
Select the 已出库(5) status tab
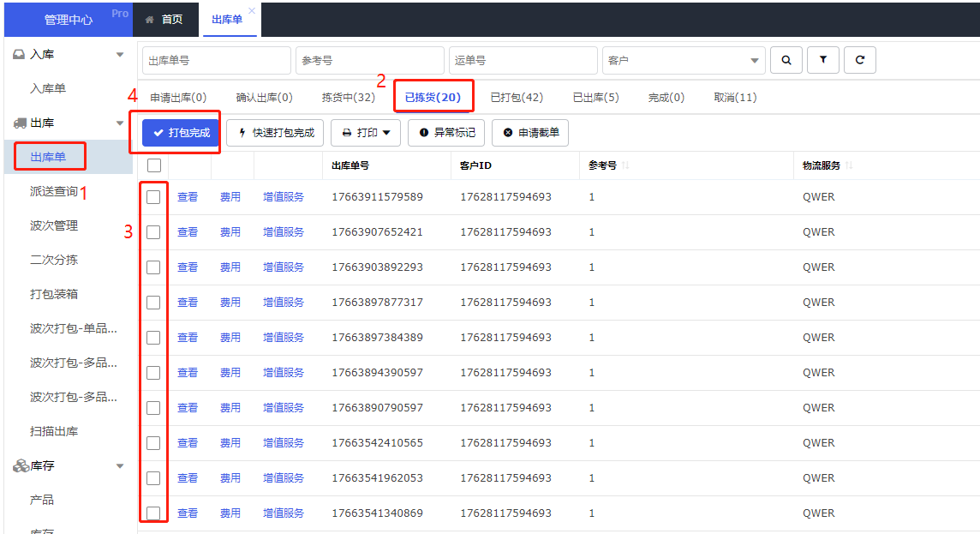[x=595, y=98]
